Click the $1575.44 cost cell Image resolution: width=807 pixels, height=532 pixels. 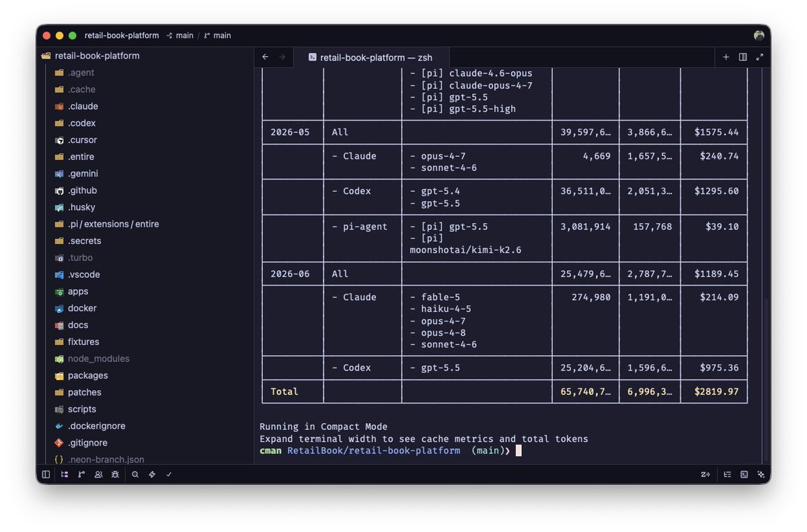click(x=716, y=132)
